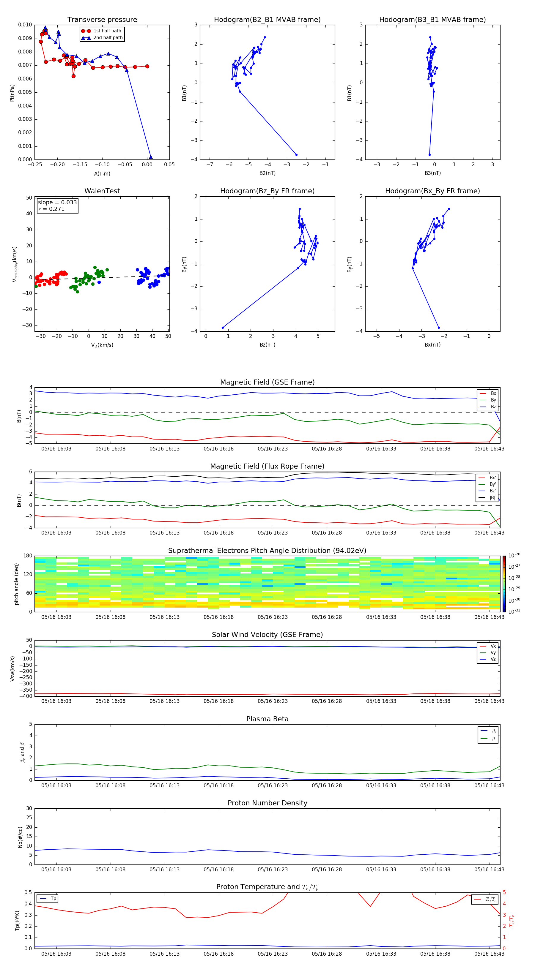Click the 'Np(#/cc)' axis label
Image resolution: width=535 pixels, height=980 pixels.
click(20, 837)
